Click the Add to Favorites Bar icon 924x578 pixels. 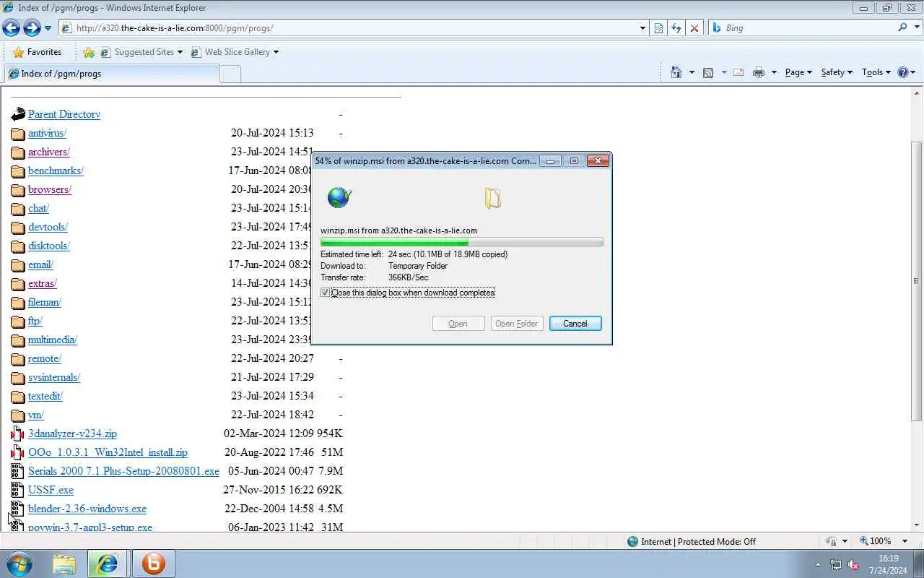point(89,52)
